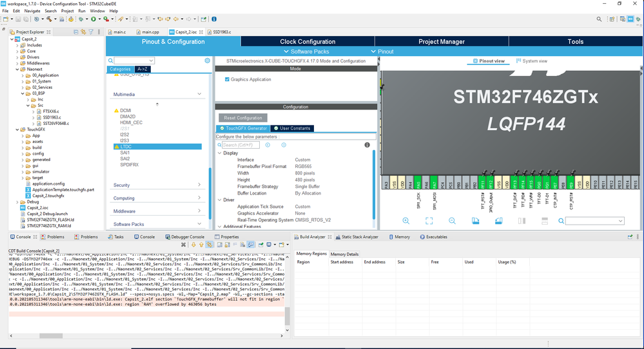The image size is (644, 349).
Task: Click the Debug bug icon in toolbar
Action: pos(81,19)
